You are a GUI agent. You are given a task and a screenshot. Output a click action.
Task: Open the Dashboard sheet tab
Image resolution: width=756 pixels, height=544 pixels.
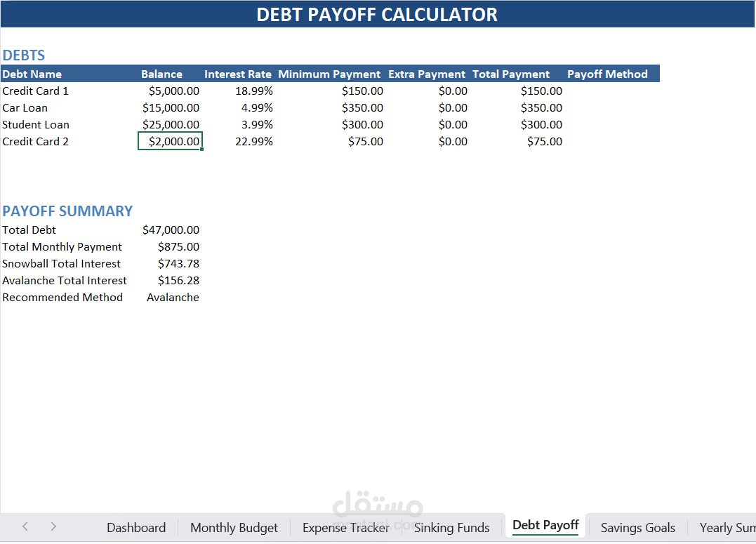pos(136,528)
